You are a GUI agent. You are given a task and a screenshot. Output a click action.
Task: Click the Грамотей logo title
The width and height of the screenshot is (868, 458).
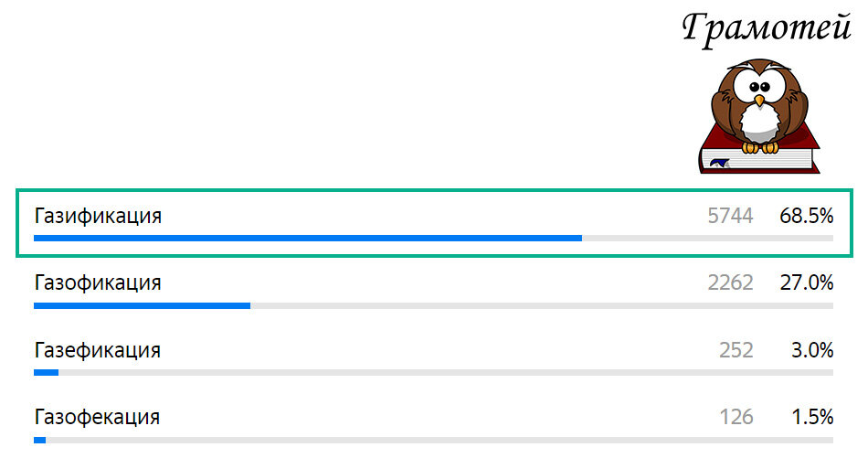[x=767, y=27]
